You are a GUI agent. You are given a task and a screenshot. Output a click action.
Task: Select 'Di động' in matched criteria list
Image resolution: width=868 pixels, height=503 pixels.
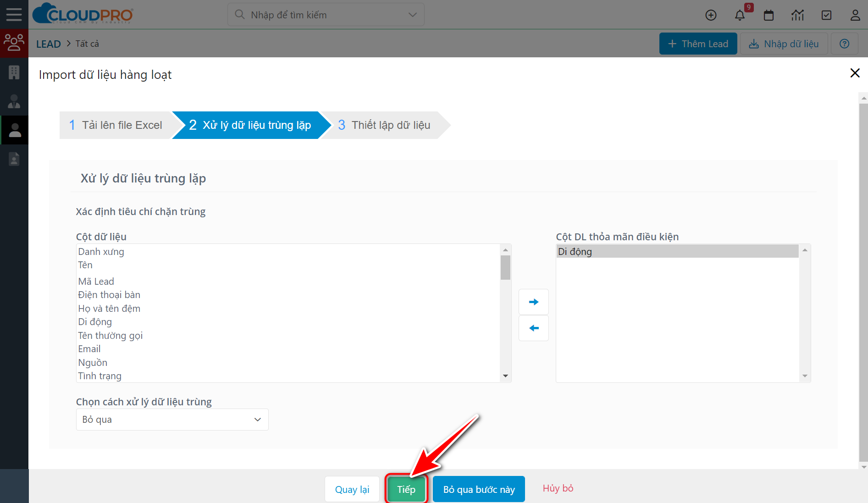click(x=677, y=251)
